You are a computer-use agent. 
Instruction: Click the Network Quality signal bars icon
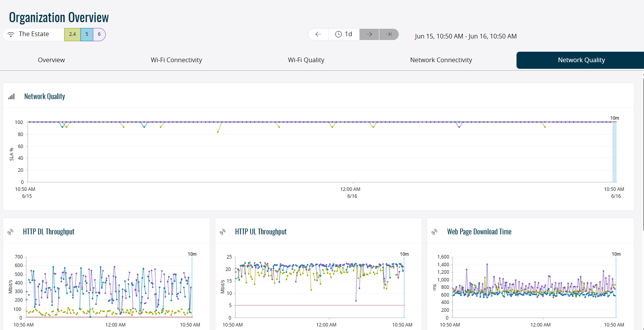coord(11,96)
